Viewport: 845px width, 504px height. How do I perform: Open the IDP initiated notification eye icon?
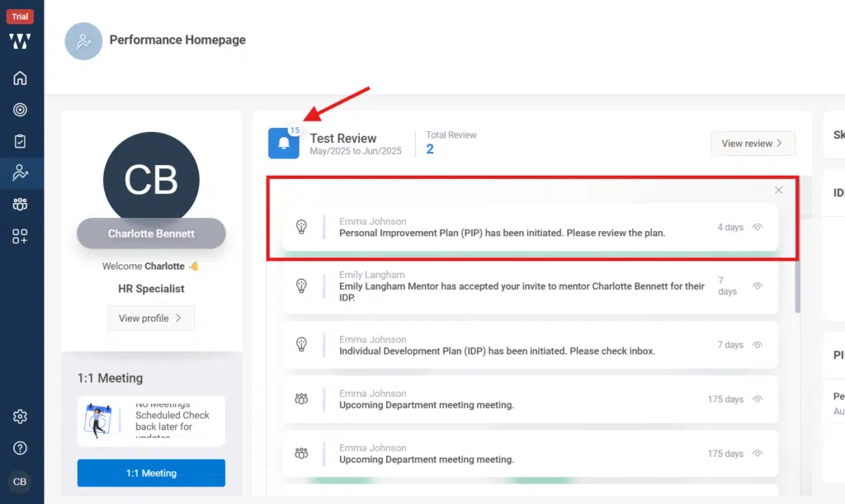coord(758,346)
